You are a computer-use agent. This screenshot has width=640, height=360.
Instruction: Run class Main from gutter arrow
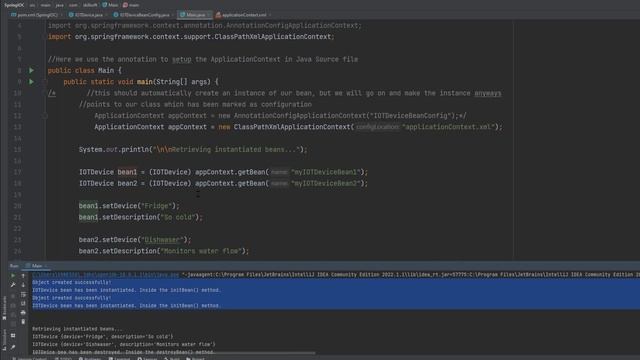point(31,70)
